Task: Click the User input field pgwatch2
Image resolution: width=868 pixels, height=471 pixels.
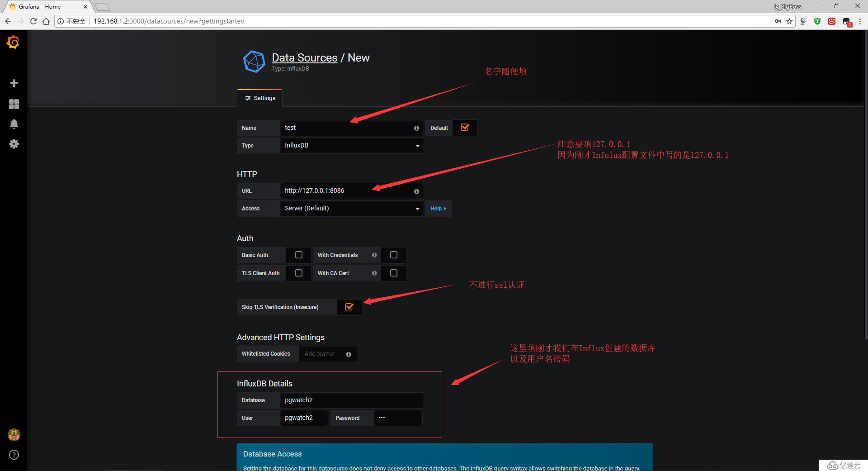Action: 304,418
